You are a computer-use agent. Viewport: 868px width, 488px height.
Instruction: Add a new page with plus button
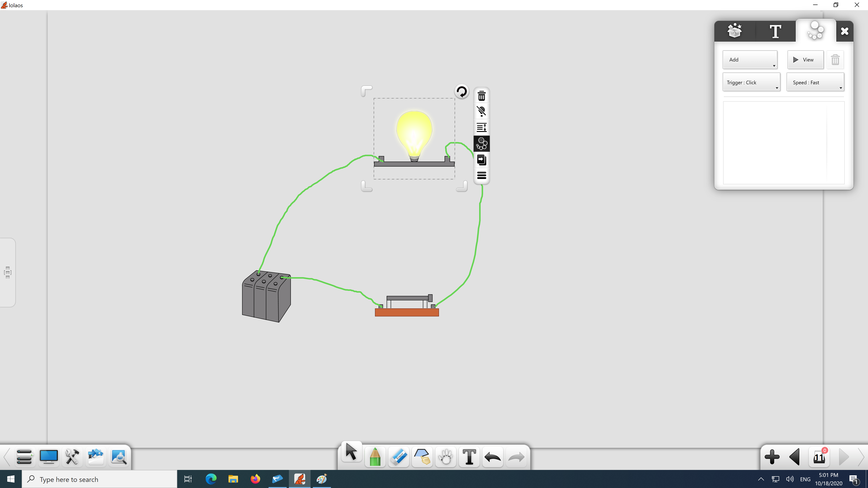pyautogui.click(x=772, y=457)
